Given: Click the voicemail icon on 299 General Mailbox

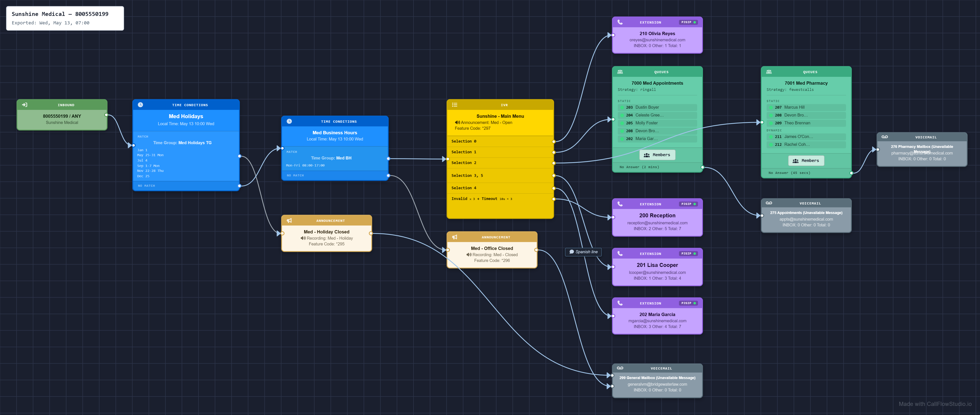Looking at the screenshot, I should click(620, 368).
